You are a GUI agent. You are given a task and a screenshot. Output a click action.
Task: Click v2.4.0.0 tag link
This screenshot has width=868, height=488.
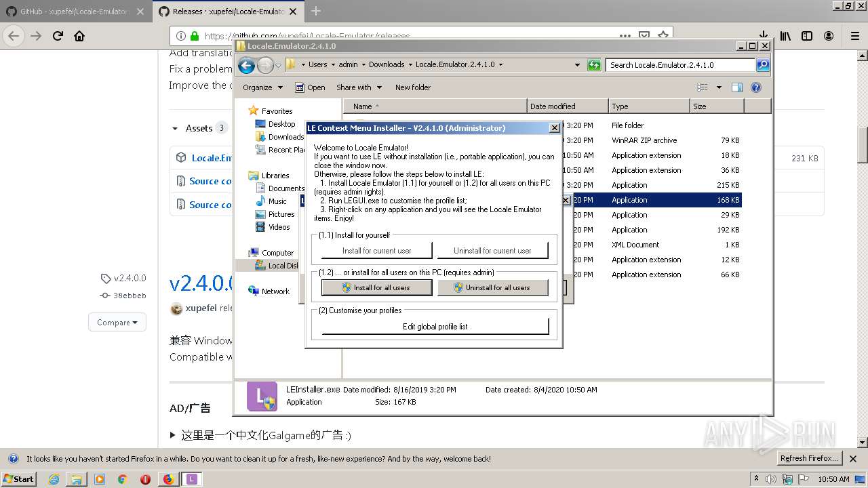[123, 278]
